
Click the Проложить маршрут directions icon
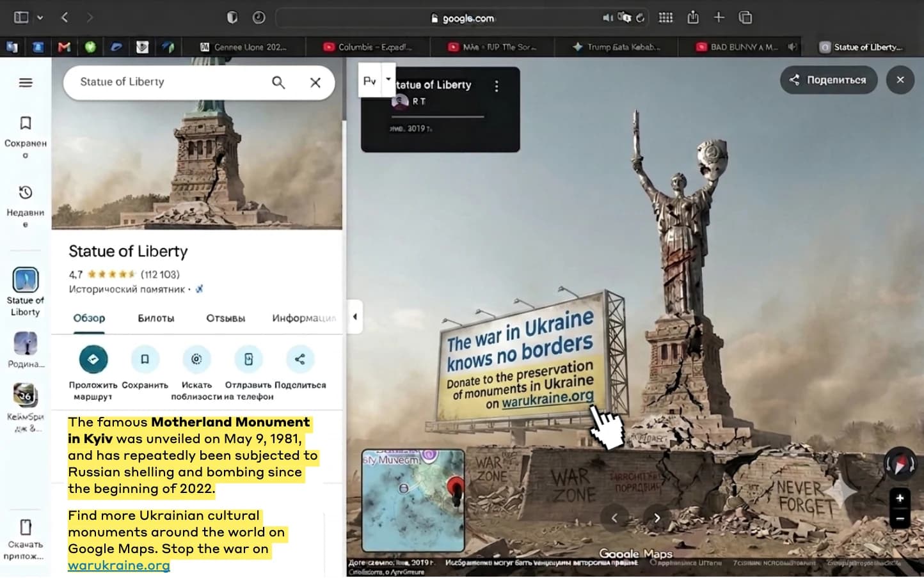(x=93, y=359)
